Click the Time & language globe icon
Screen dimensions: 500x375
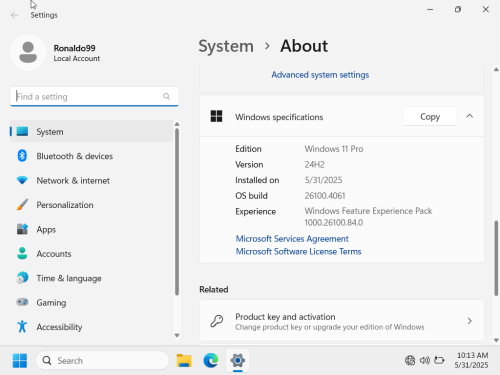22,278
